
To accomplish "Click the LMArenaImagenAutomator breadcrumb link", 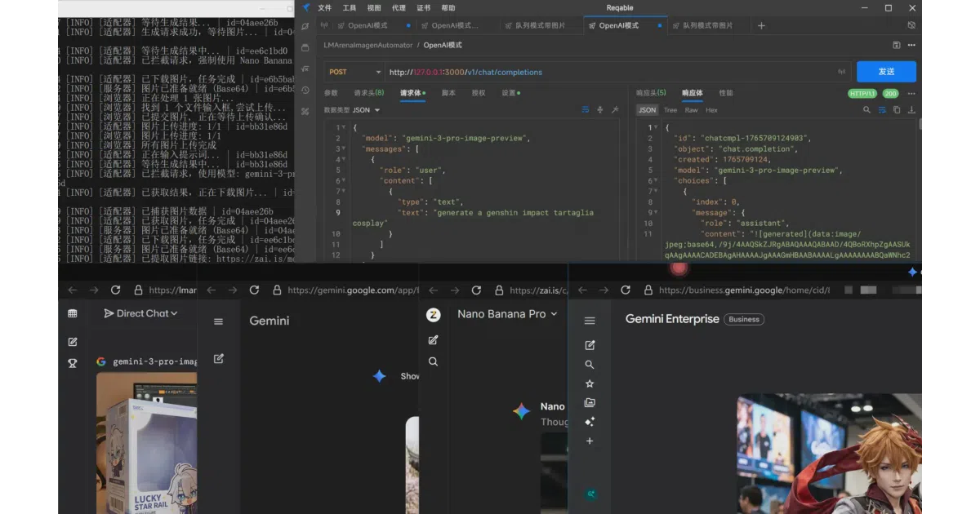I will pyautogui.click(x=367, y=46).
